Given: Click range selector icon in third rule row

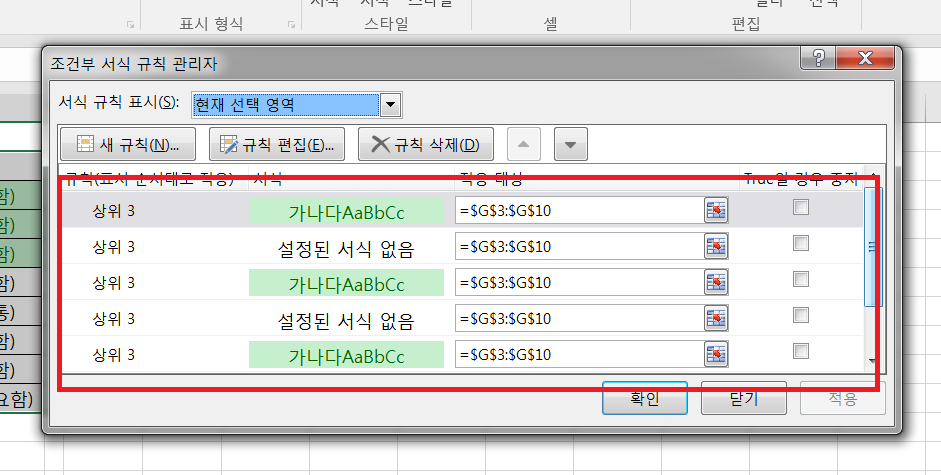Looking at the screenshot, I should pos(716,282).
